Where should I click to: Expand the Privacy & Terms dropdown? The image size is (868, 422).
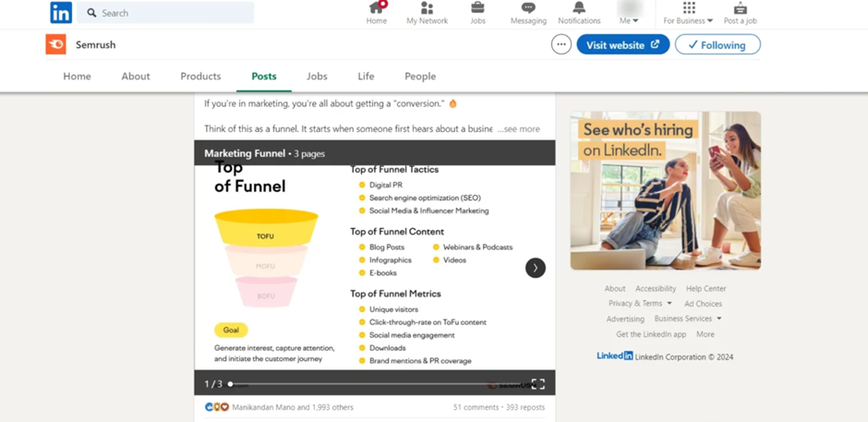(x=640, y=304)
